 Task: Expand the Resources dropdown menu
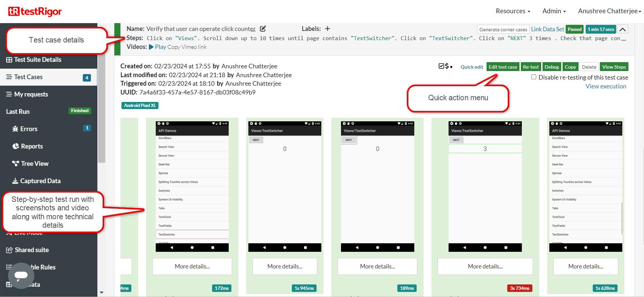(513, 11)
